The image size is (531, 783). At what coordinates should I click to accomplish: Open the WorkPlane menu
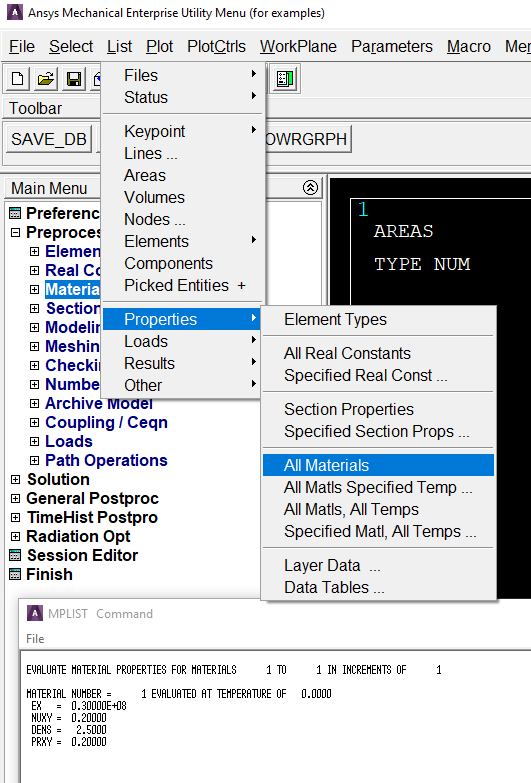tap(298, 46)
